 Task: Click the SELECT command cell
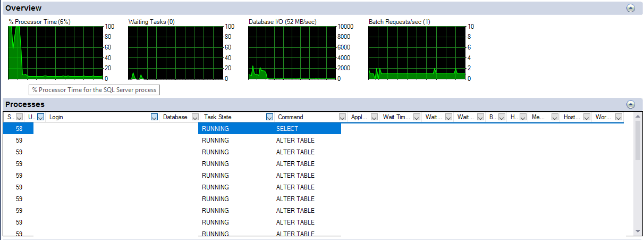[307, 129]
